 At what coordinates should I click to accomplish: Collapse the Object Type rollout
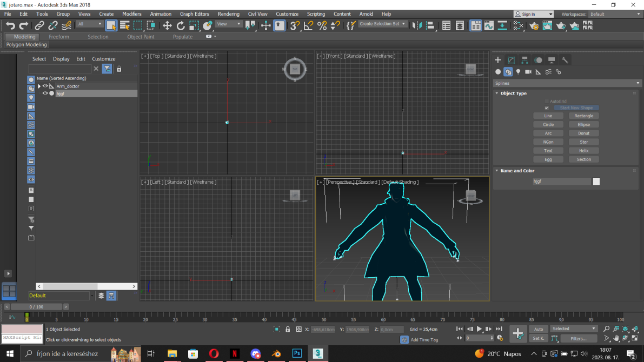513,93
